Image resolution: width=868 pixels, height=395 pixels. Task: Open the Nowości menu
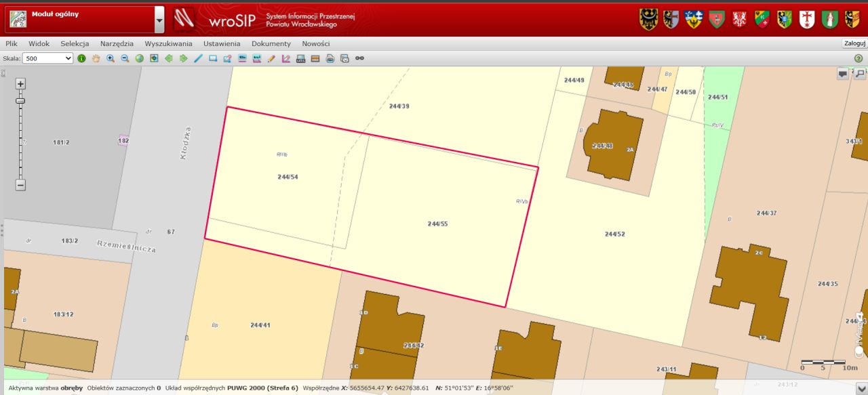coord(316,43)
